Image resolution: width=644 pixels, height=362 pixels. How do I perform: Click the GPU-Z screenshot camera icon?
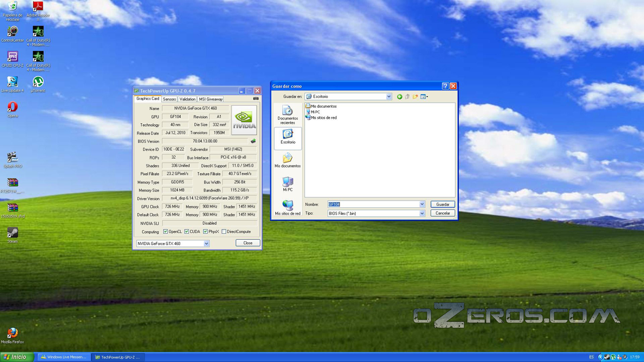[256, 99]
